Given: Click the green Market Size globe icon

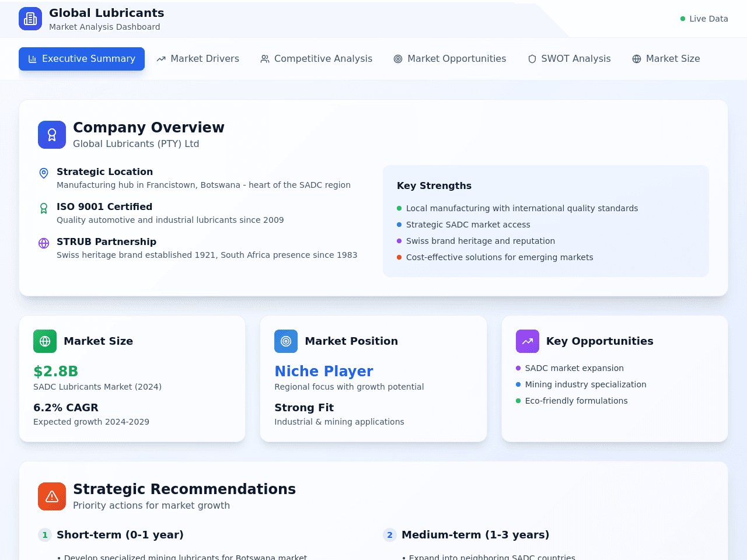Looking at the screenshot, I should pos(45,341).
